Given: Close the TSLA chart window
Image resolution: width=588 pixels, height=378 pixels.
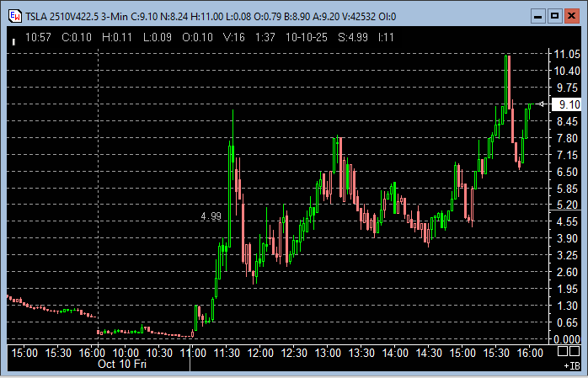Looking at the screenshot, I should [573, 15].
